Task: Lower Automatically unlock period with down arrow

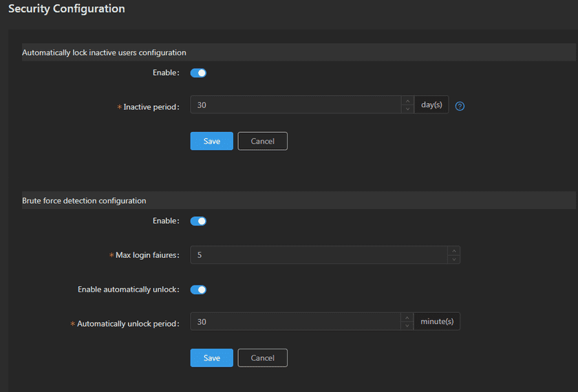Action: pyautogui.click(x=407, y=326)
